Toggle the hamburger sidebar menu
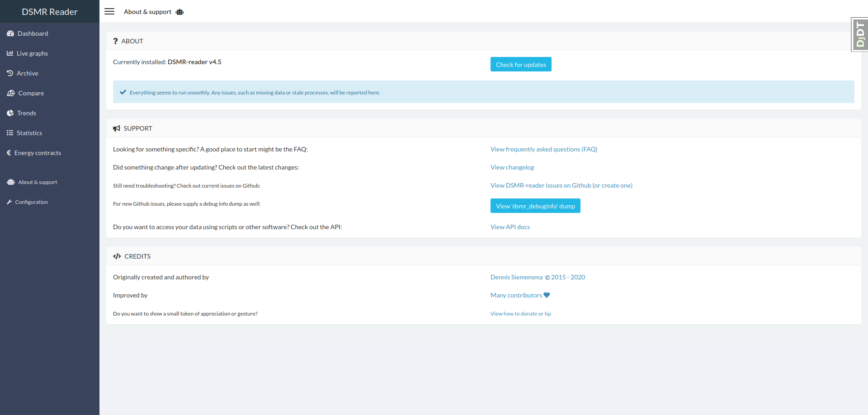 [109, 11]
